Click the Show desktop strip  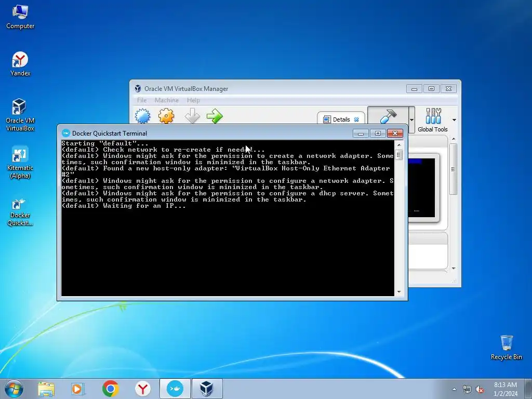click(x=528, y=389)
